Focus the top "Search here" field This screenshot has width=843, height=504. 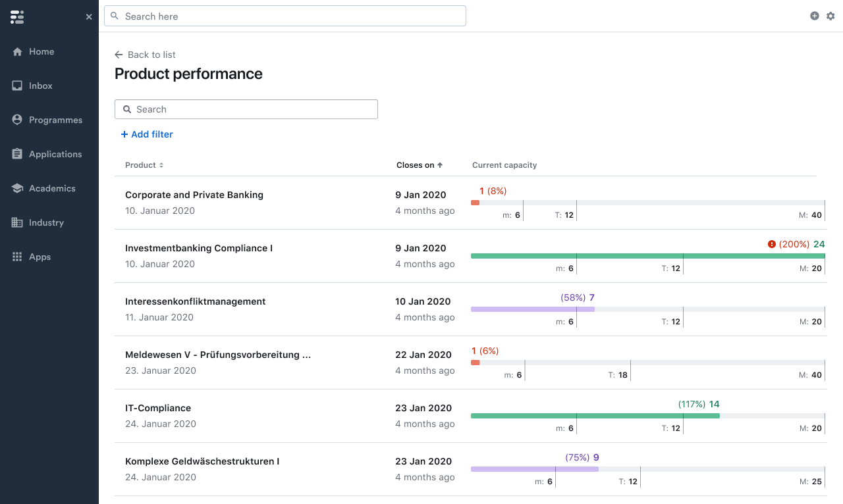pyautogui.click(x=285, y=16)
